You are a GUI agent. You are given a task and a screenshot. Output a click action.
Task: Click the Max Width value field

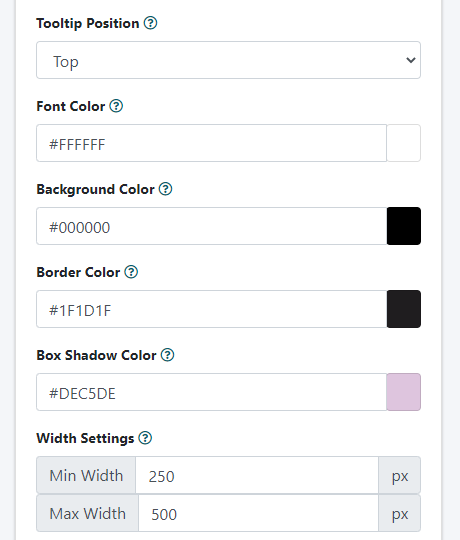point(258,513)
